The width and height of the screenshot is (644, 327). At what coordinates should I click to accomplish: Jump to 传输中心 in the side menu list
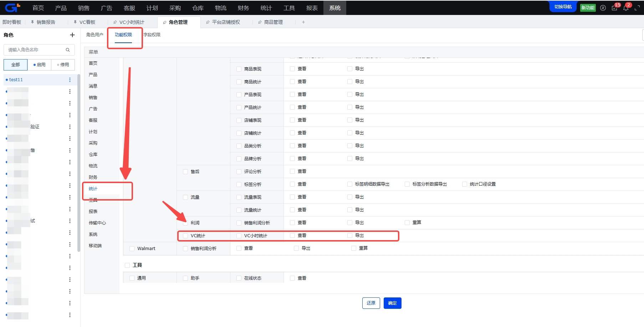click(x=97, y=223)
